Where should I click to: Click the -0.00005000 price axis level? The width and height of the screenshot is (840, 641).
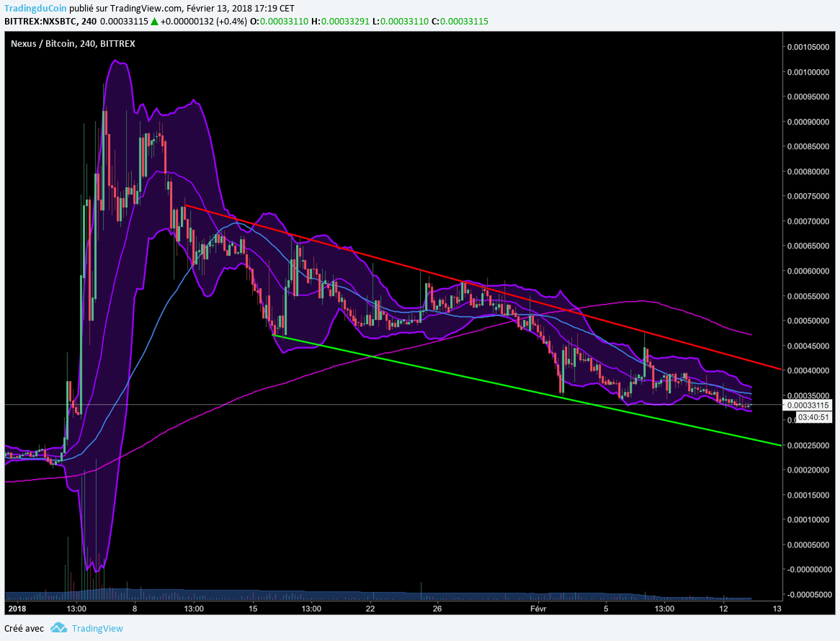809,594
